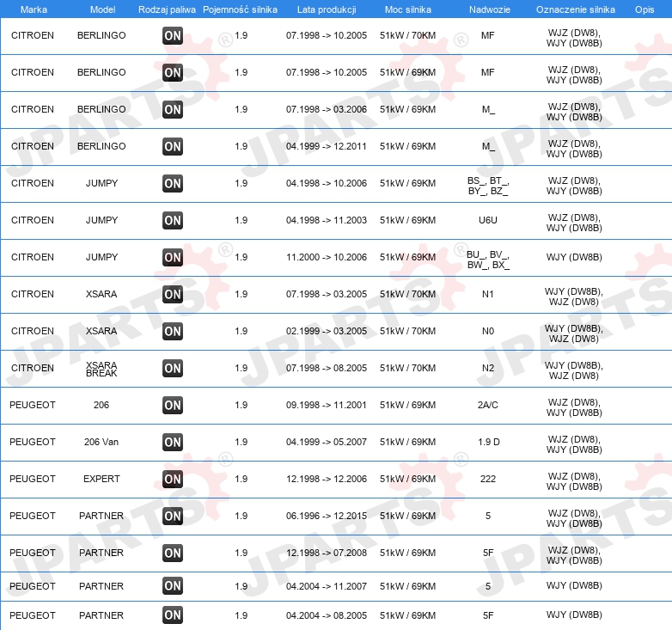Select the N2 body code cell

(488, 368)
